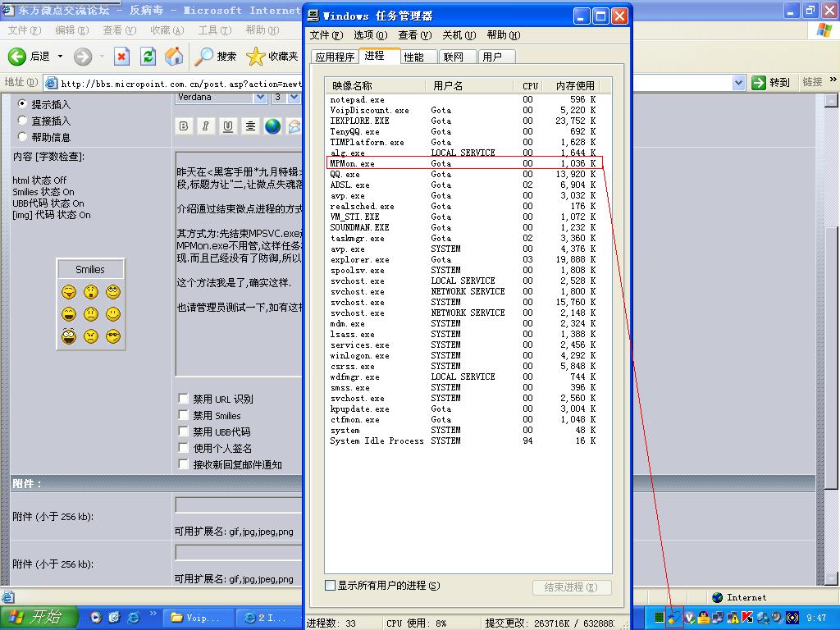This screenshot has width=840, height=630.
Task: Click the IE Forward arrow icon
Action: coord(83,57)
